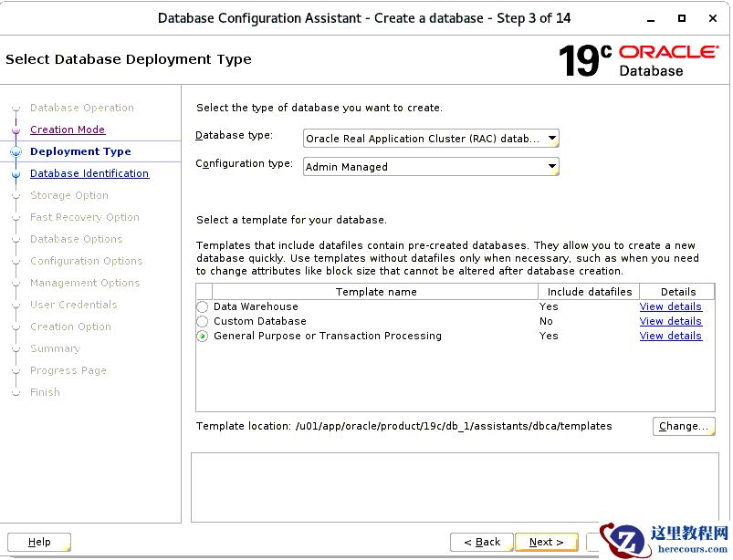Click the Data Warehouse template name
The image size is (733, 560).
click(256, 306)
